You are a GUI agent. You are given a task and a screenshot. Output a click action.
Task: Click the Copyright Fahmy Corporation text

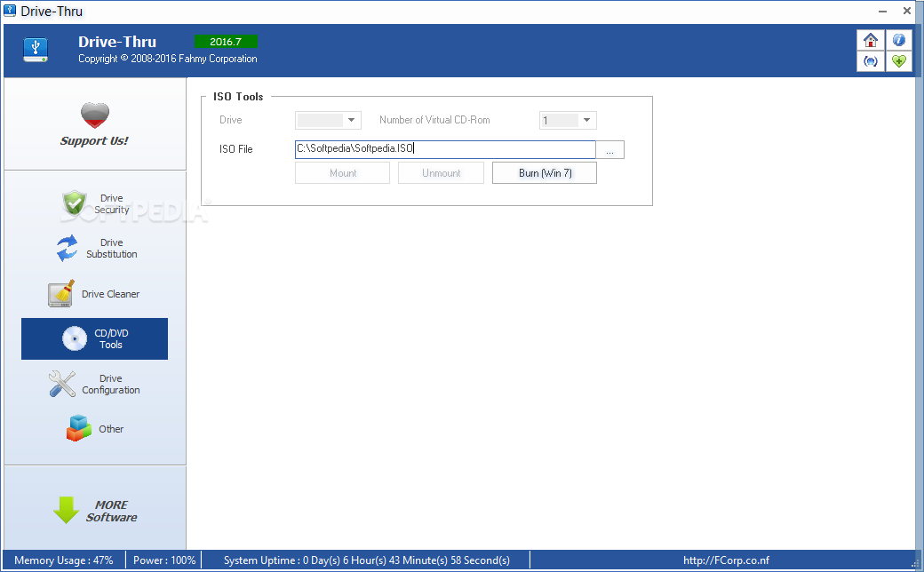167,59
